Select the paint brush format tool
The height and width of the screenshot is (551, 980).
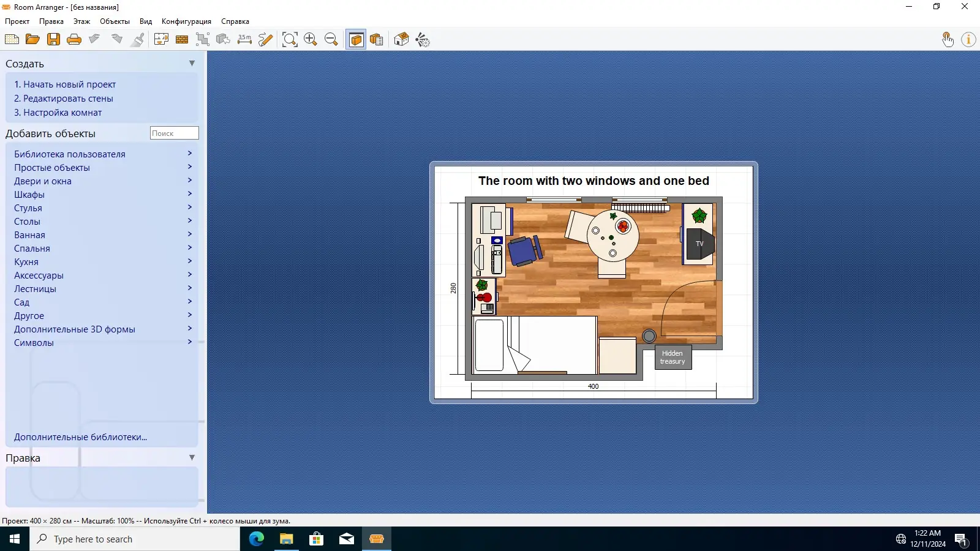click(x=138, y=40)
